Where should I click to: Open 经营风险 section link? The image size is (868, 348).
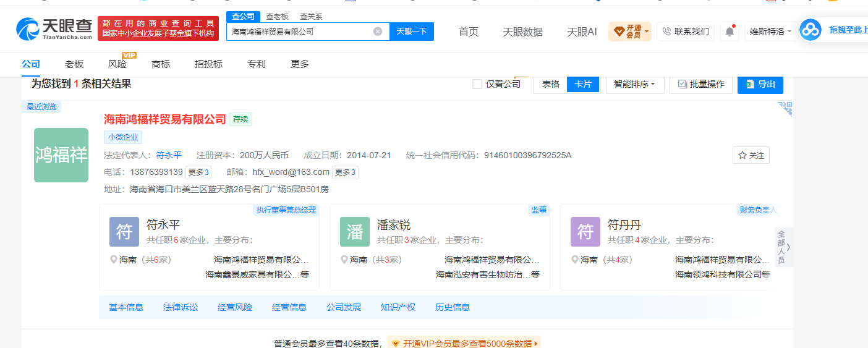(x=235, y=307)
